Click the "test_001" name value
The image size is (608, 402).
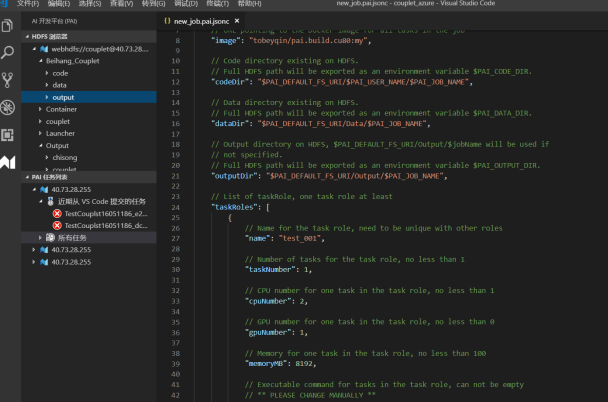300,238
